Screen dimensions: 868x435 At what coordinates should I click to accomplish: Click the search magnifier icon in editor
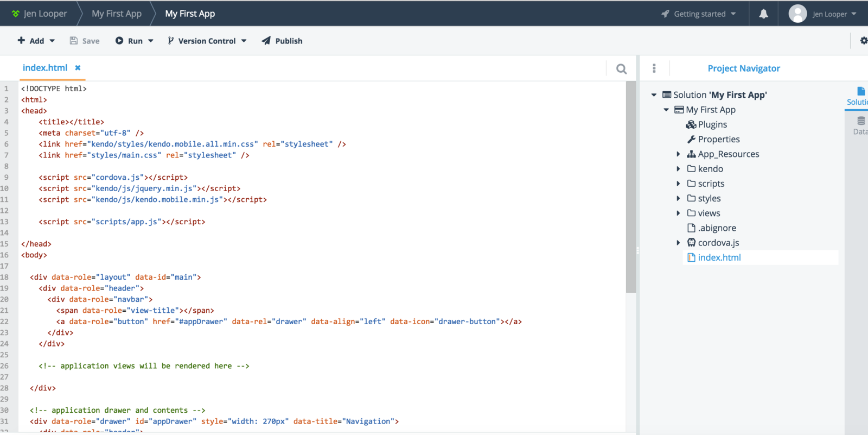tap(622, 69)
